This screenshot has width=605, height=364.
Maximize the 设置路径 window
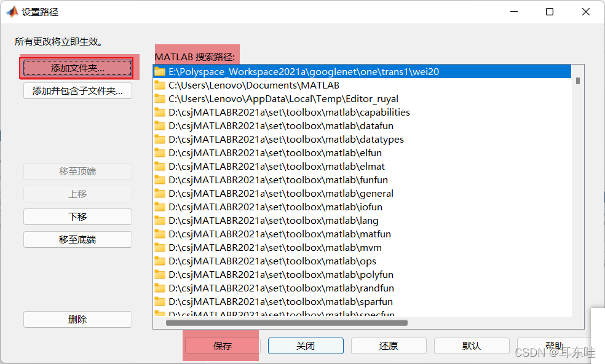click(x=550, y=12)
